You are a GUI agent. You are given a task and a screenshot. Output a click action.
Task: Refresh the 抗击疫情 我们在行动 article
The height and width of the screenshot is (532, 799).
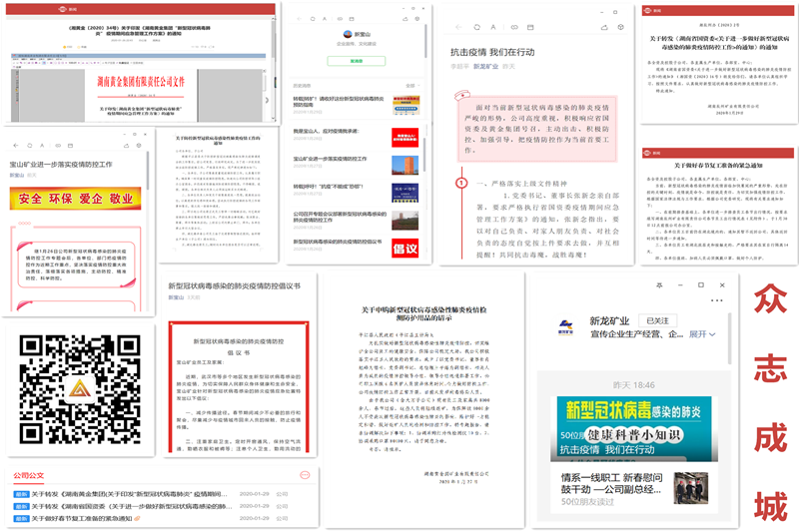(x=477, y=27)
